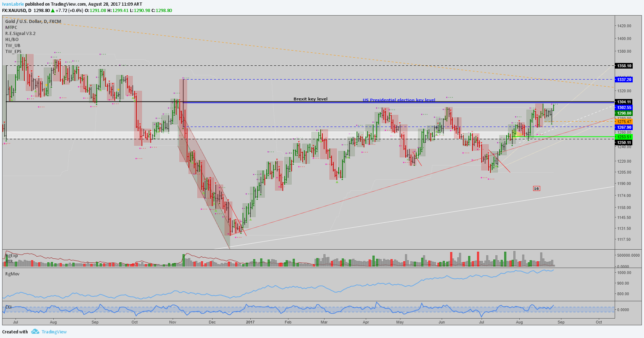Click the L:1290.98 low value in header
Viewport: 644px width, 338px height.
click(141, 11)
